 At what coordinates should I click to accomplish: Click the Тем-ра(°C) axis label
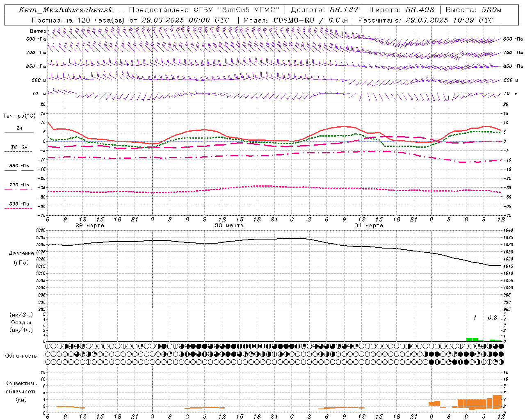click(19, 116)
